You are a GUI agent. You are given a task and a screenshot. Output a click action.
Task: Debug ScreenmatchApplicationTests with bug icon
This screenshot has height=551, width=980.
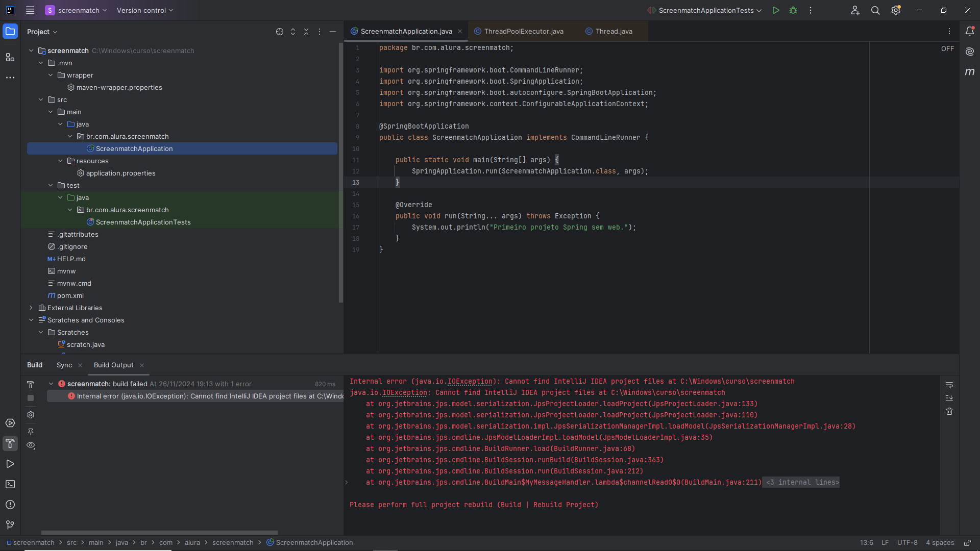(x=793, y=10)
